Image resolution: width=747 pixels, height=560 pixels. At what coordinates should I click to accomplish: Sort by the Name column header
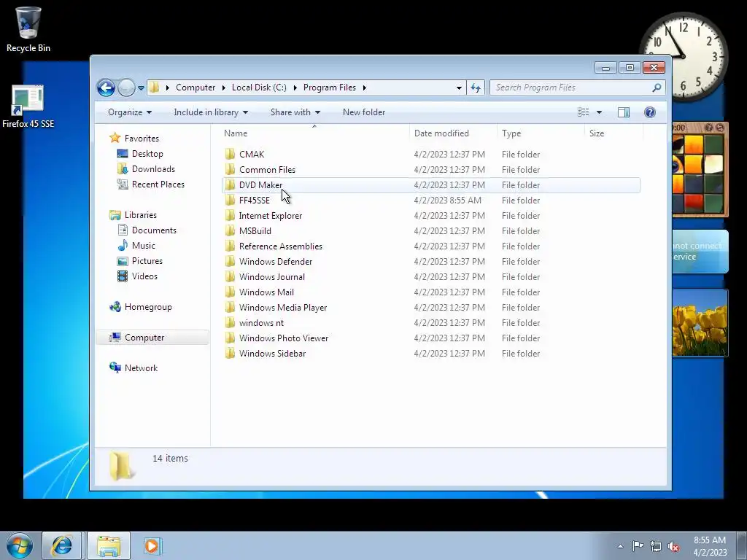click(314, 133)
